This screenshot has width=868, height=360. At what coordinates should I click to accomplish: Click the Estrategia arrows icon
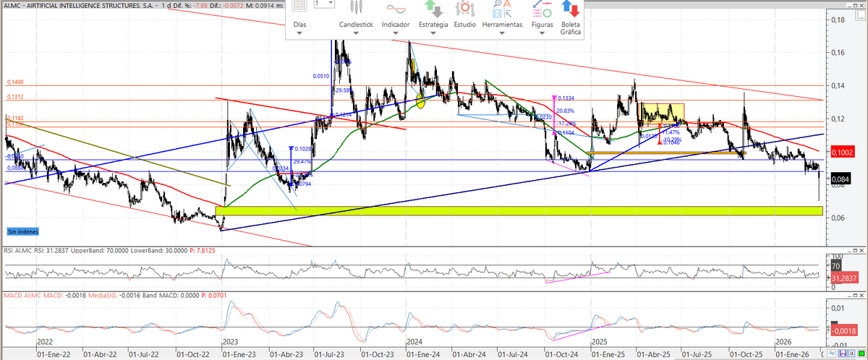point(433,8)
